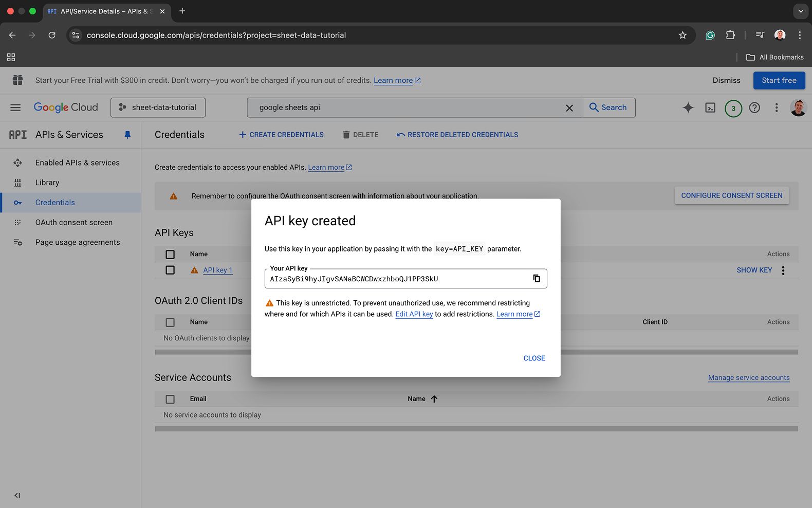Click Configure Consent Screen button
Viewport: 812px width, 508px height.
pos(732,195)
